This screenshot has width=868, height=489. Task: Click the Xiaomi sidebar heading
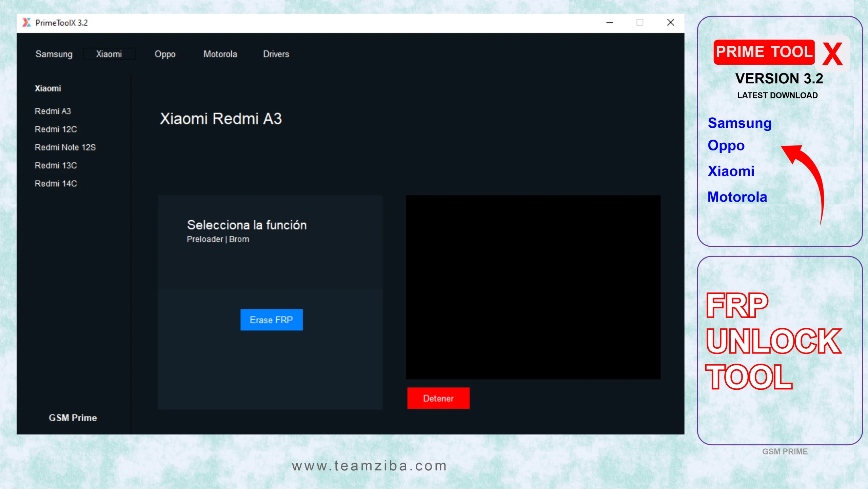(48, 88)
